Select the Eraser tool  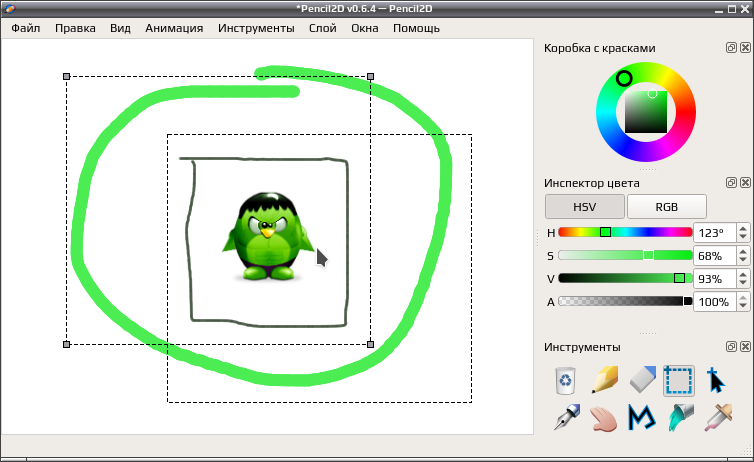pyautogui.click(x=642, y=381)
